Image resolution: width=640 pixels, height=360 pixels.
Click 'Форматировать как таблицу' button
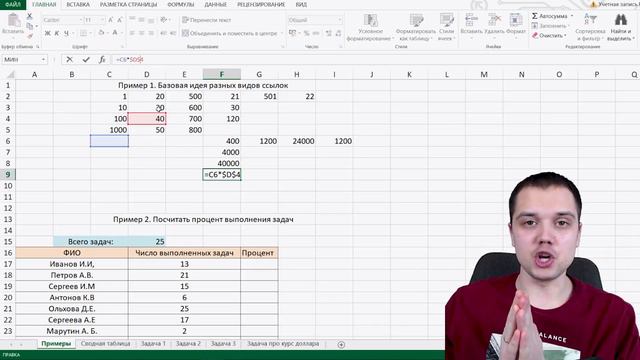416,27
